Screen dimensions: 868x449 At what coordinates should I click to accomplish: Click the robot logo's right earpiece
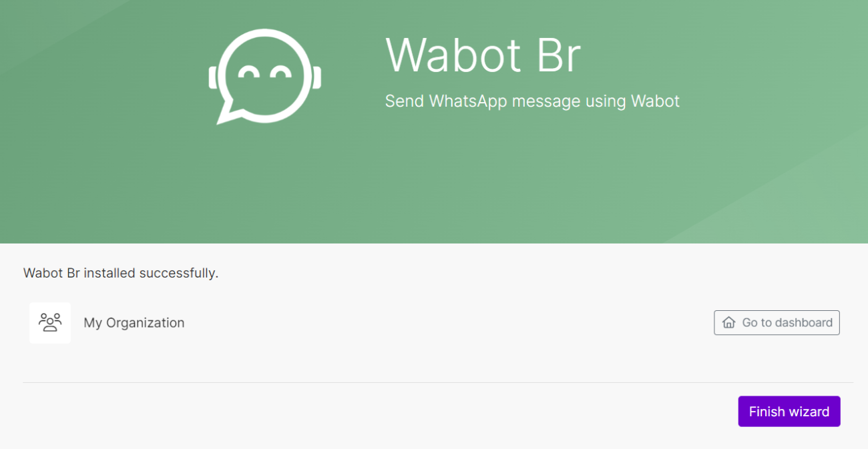tap(317, 77)
